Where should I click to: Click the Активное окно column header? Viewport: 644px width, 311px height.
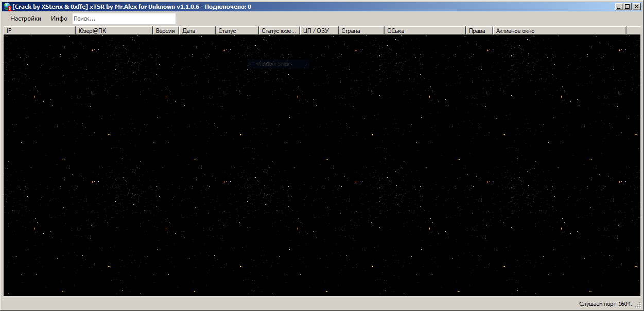(559, 31)
